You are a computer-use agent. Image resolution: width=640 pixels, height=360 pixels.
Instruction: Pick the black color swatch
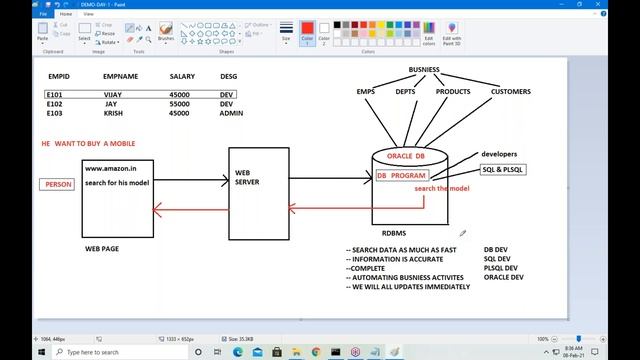pos(337,25)
